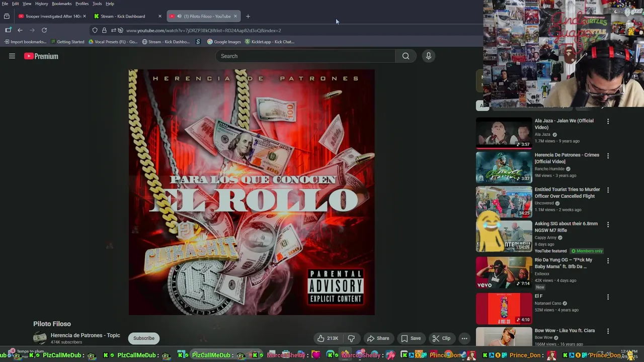
Task: Open options menu for Entitled Tourist video
Action: (x=608, y=190)
